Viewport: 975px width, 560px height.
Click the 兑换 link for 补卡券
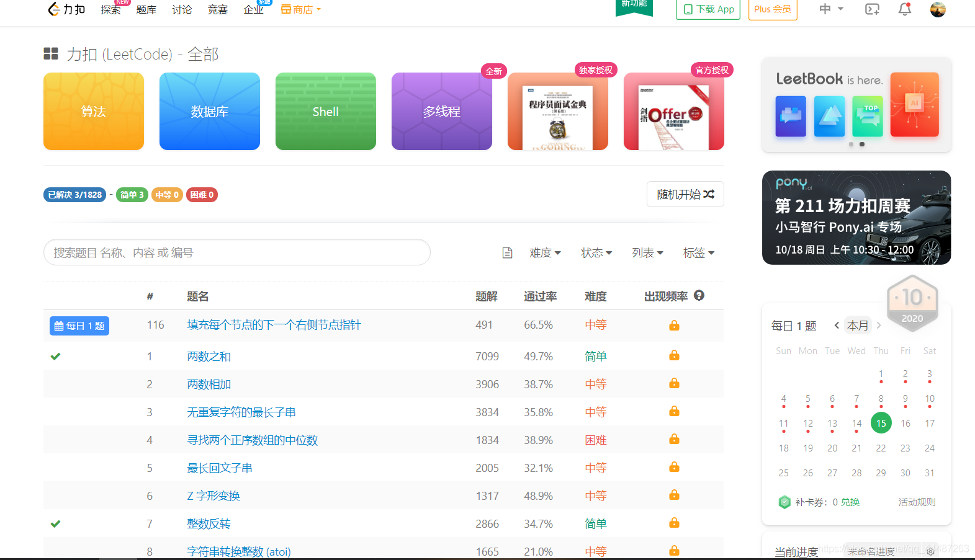[x=850, y=502]
